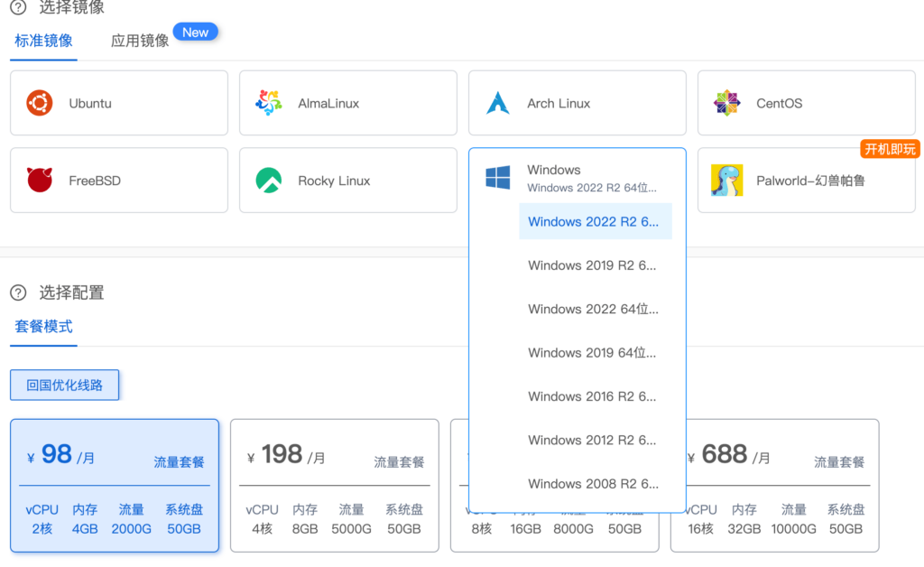Click the "16核" vCPU value
The image size is (924, 567).
tap(700, 529)
